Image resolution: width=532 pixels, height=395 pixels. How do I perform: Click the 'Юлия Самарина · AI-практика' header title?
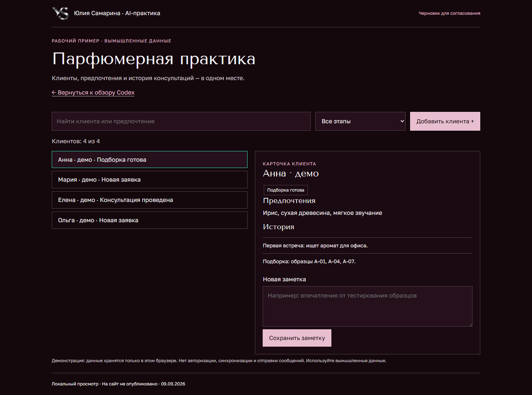pyautogui.click(x=117, y=13)
